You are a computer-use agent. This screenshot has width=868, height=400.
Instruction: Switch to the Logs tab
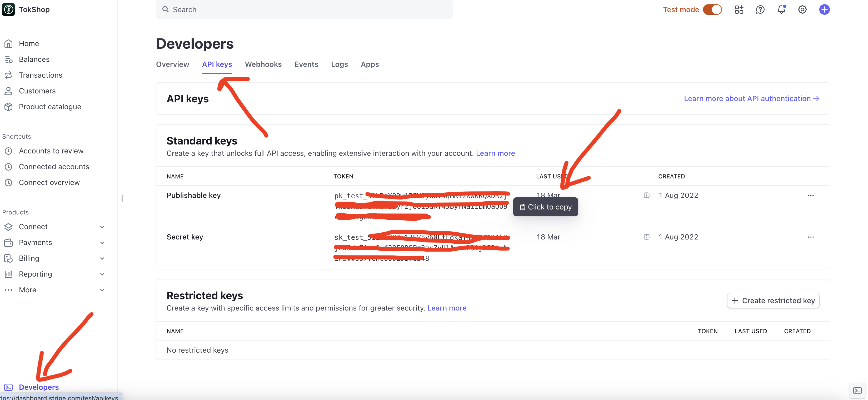tap(339, 64)
